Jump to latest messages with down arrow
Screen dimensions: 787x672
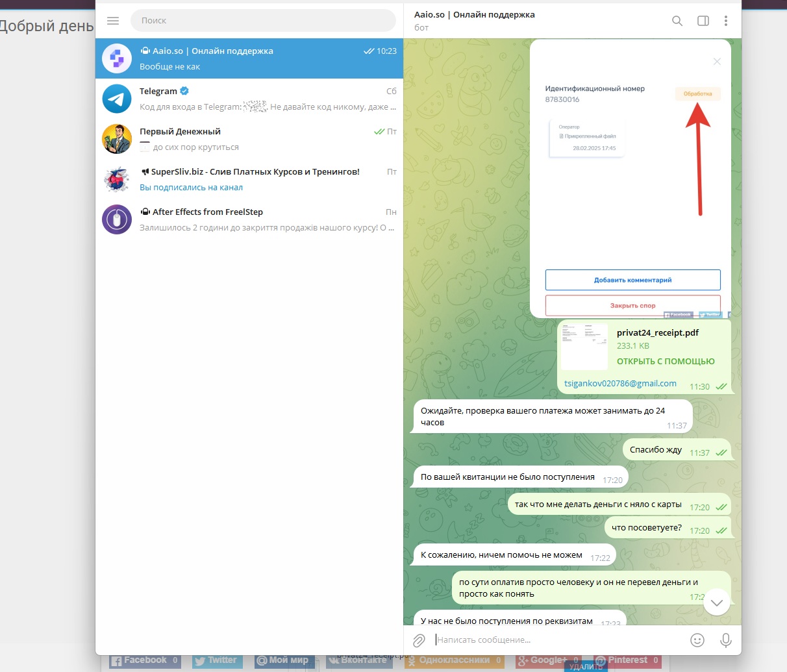(x=717, y=603)
